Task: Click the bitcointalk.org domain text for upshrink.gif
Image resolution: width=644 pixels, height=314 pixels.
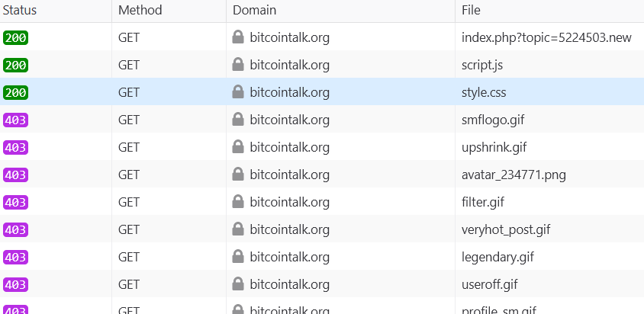Action: [x=289, y=148]
